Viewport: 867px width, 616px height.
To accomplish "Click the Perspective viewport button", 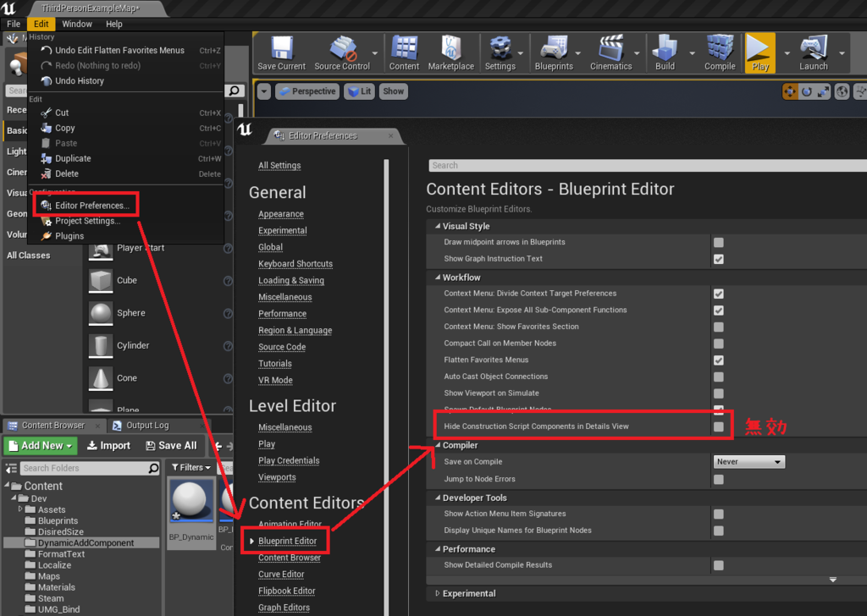I will 307,91.
